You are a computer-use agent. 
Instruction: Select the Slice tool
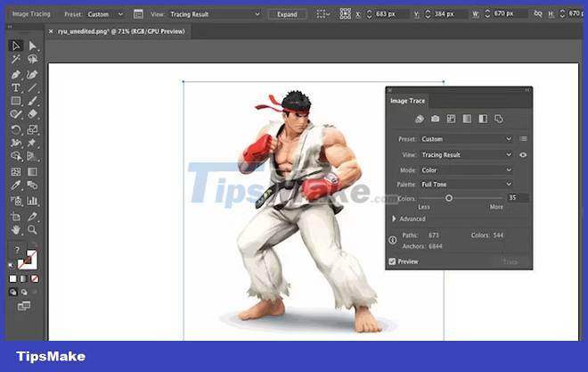(33, 216)
